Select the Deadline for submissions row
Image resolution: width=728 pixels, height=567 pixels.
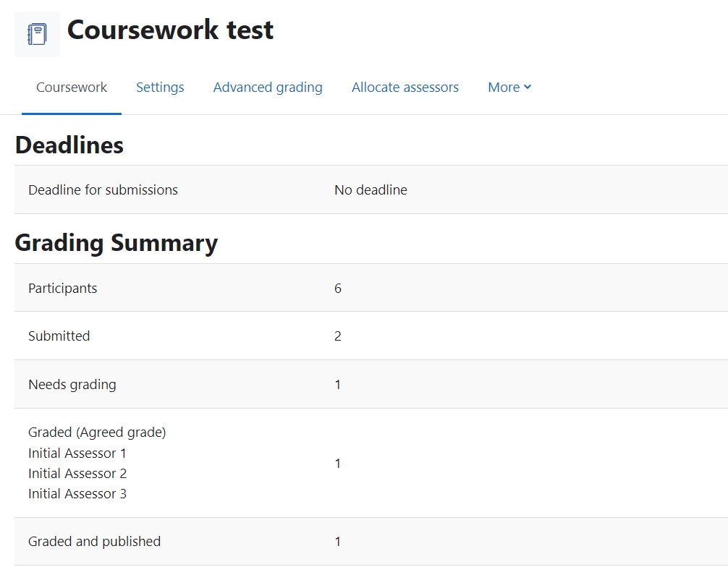coord(103,189)
